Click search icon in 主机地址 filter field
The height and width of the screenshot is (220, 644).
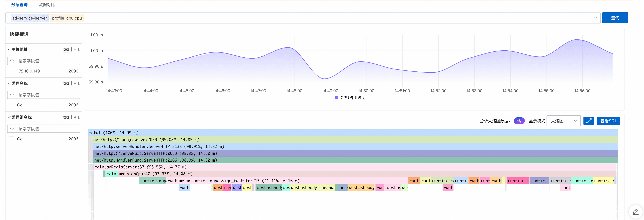(12, 61)
